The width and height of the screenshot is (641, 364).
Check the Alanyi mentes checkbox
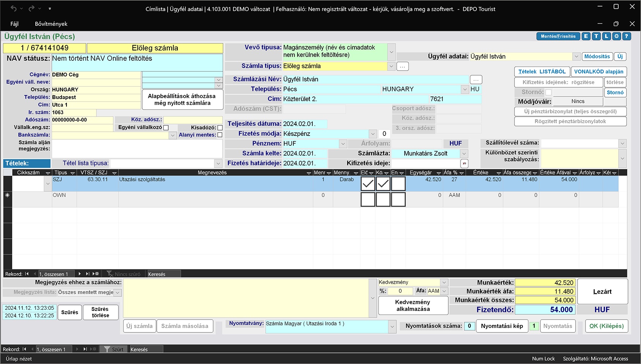click(220, 135)
